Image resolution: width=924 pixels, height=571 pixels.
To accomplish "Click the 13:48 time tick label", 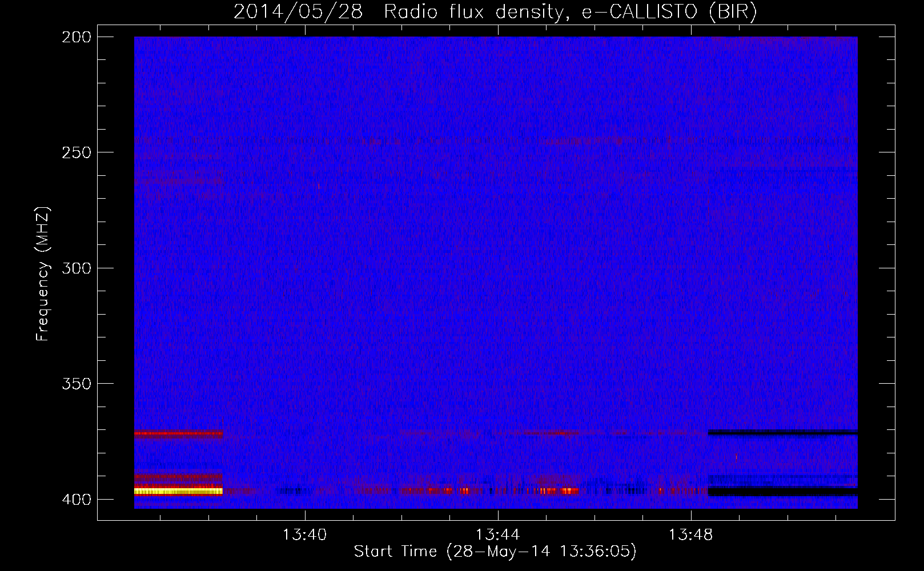I will [691, 535].
